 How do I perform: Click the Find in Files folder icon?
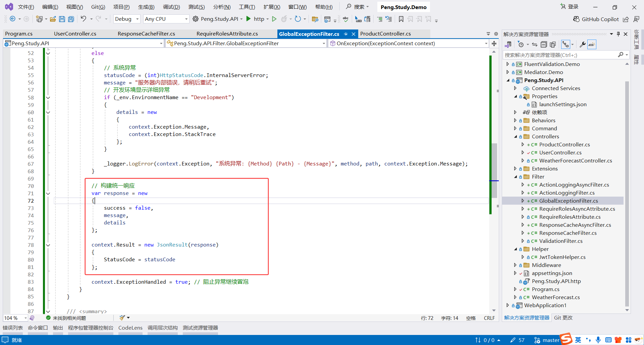point(315,19)
